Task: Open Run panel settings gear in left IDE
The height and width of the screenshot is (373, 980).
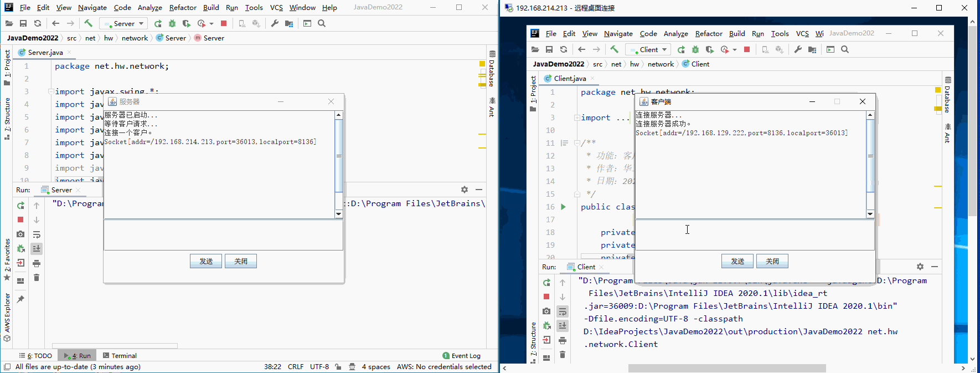Action: click(x=465, y=190)
